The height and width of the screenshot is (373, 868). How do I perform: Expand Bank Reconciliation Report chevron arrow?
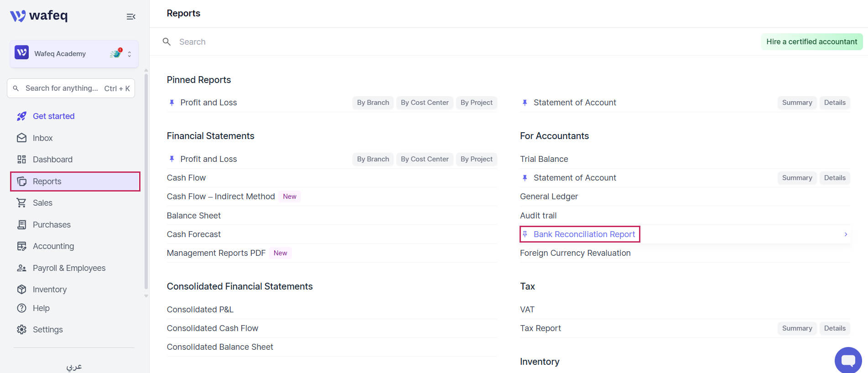846,234
